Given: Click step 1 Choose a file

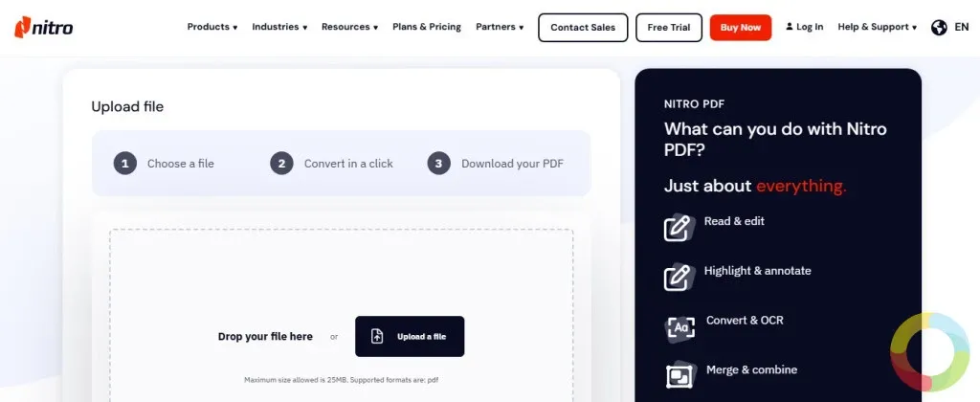Looking at the screenshot, I should tap(164, 164).
